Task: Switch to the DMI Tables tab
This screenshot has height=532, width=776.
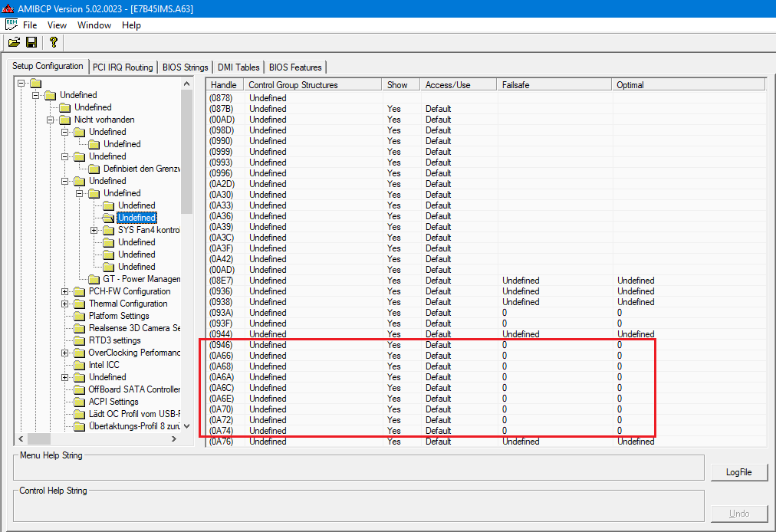Action: (238, 67)
